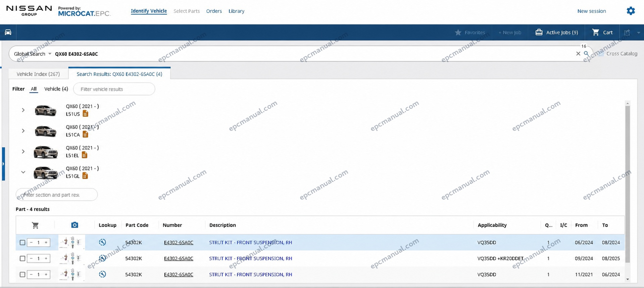Click the Filter vehicle results input field
This screenshot has width=644, height=288.
click(114, 89)
